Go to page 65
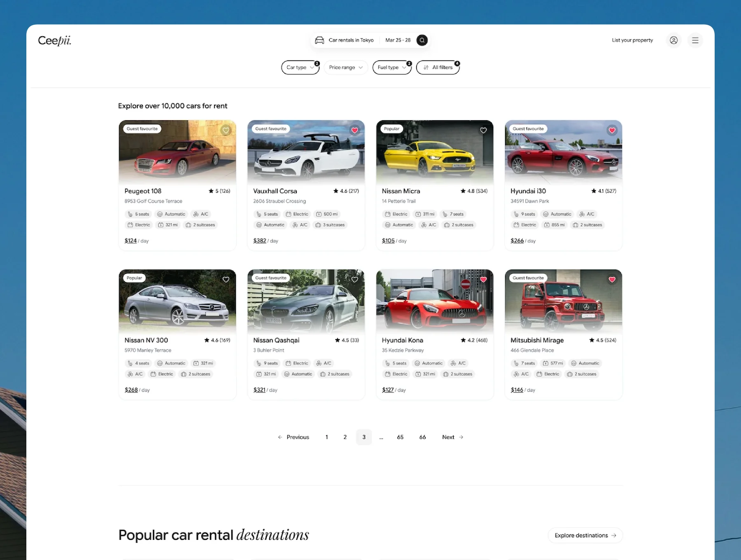 click(400, 437)
